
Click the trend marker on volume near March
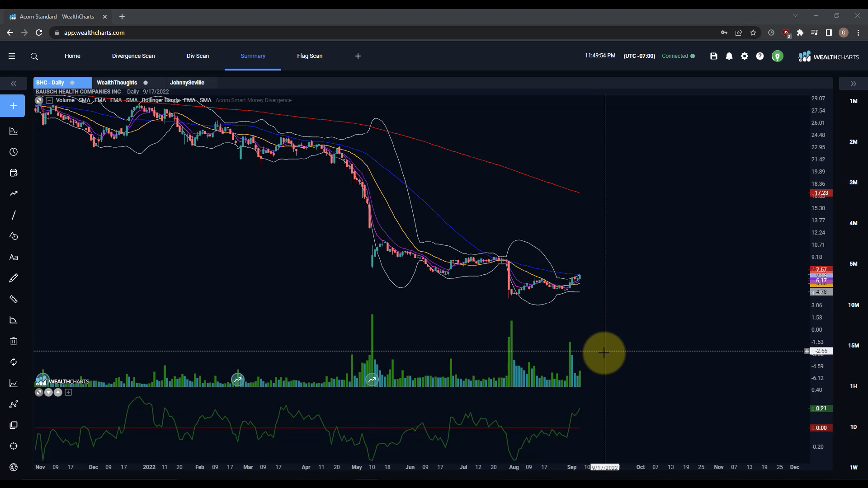click(x=238, y=380)
